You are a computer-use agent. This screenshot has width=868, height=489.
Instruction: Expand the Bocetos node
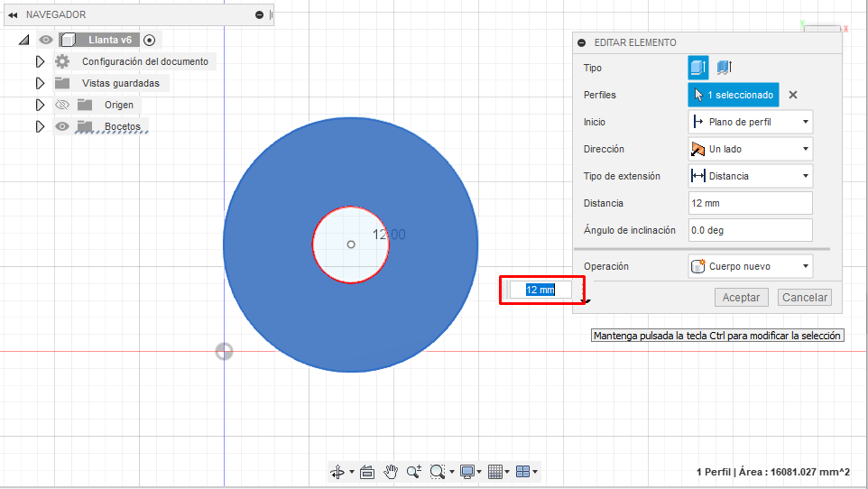(40, 126)
